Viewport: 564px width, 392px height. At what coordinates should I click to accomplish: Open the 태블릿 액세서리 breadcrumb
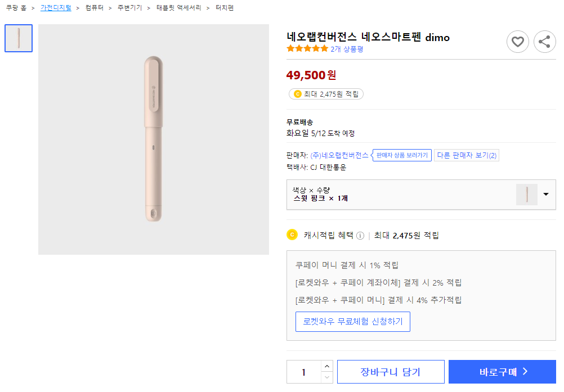[x=178, y=8]
